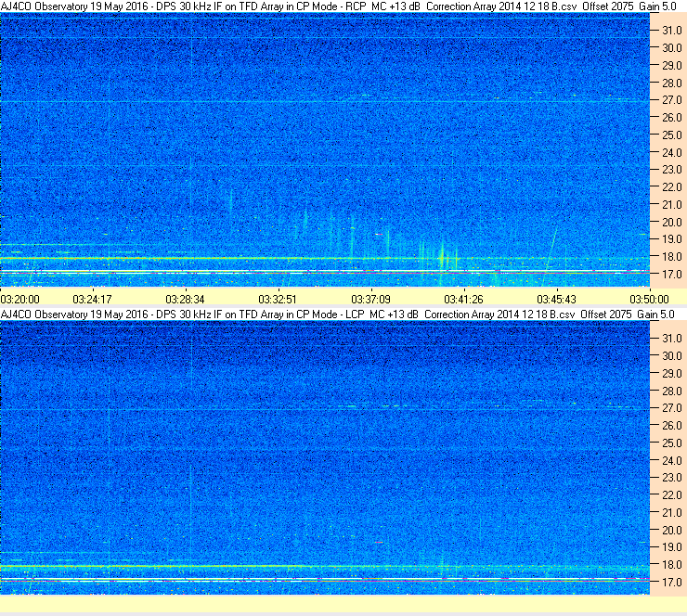
Task: Select the 31.0 frequency label on RCP plot
Action: coord(671,31)
